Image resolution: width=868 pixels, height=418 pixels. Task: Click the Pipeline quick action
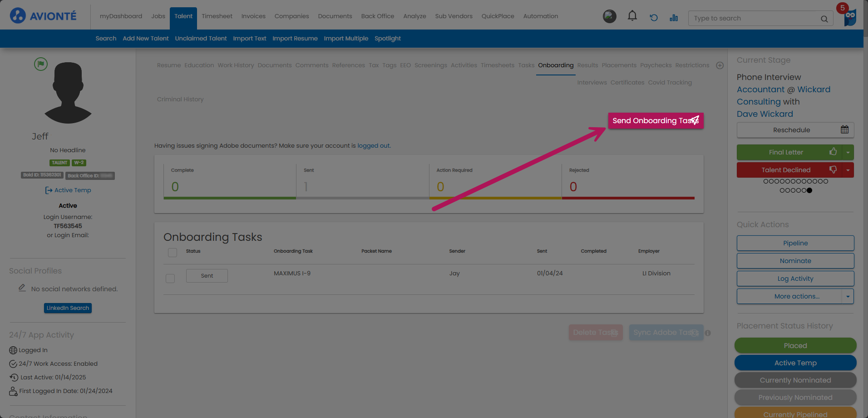[x=795, y=243]
